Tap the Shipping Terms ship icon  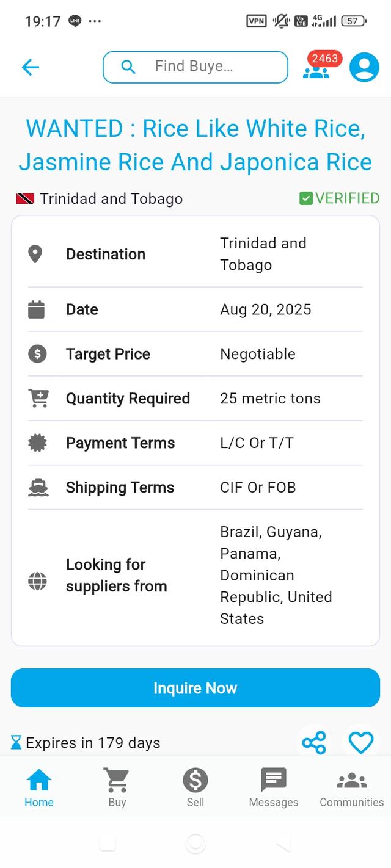point(38,487)
